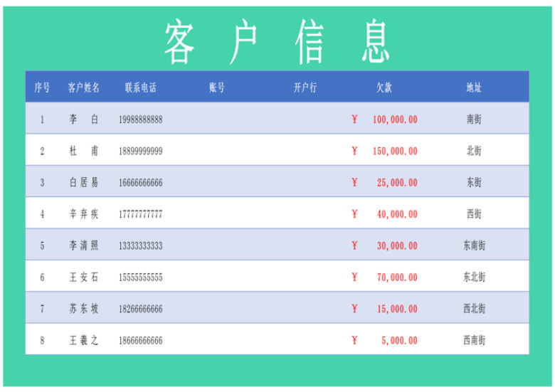Select 西街 address in 辛弃疾 row
555x392 pixels.
click(x=474, y=214)
